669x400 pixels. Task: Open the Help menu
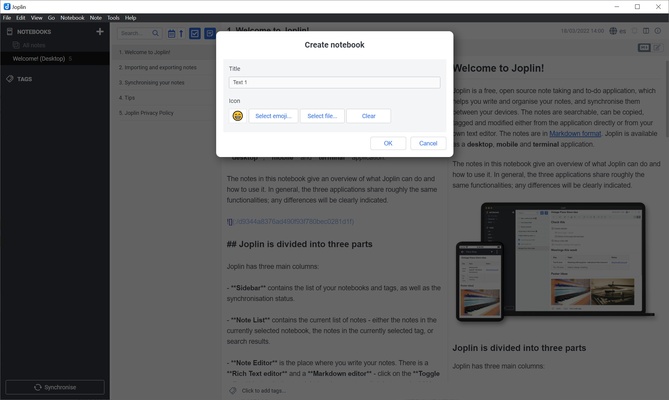point(131,18)
